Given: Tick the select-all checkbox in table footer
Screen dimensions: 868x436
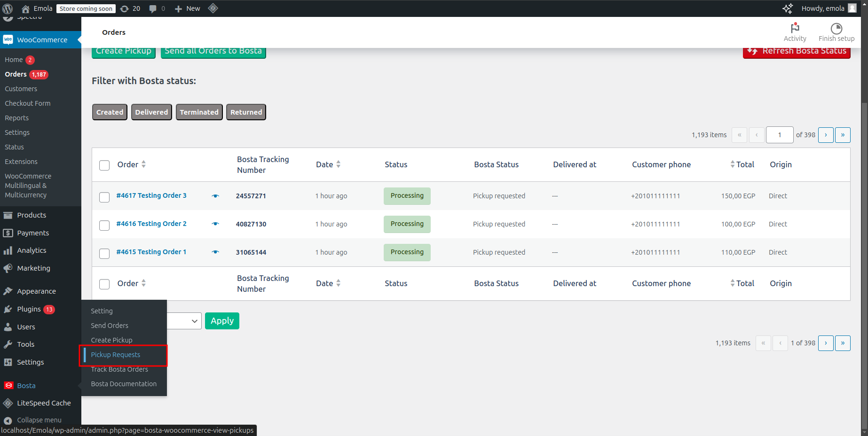Looking at the screenshot, I should (104, 284).
